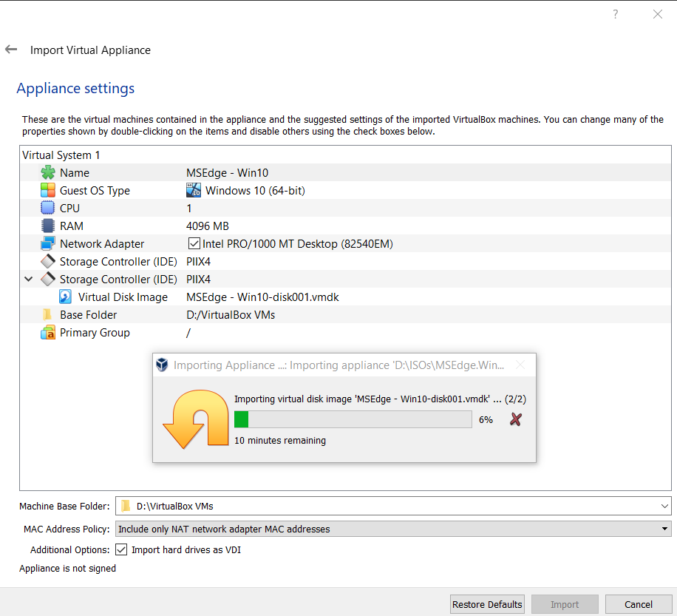Click the CPU chip icon
Image resolution: width=677 pixels, height=616 pixels.
[x=48, y=209]
